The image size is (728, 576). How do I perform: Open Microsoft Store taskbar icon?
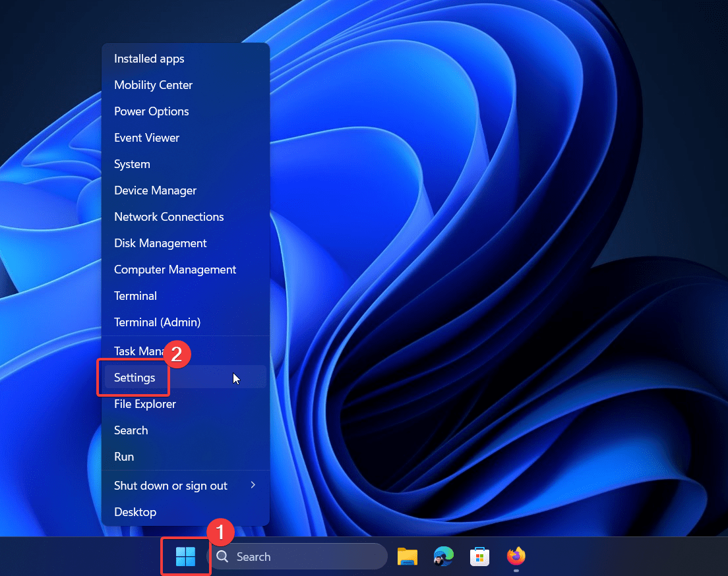tap(479, 557)
